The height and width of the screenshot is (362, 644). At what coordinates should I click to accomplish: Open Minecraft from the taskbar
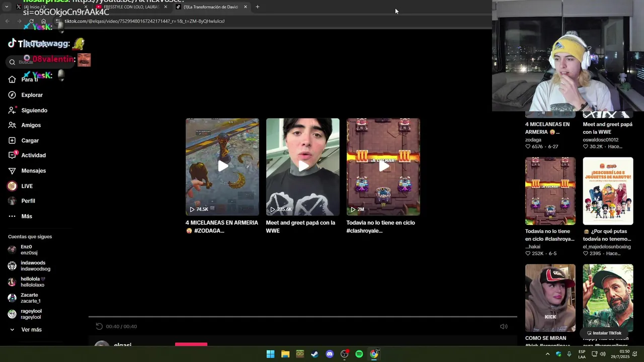coord(300,354)
